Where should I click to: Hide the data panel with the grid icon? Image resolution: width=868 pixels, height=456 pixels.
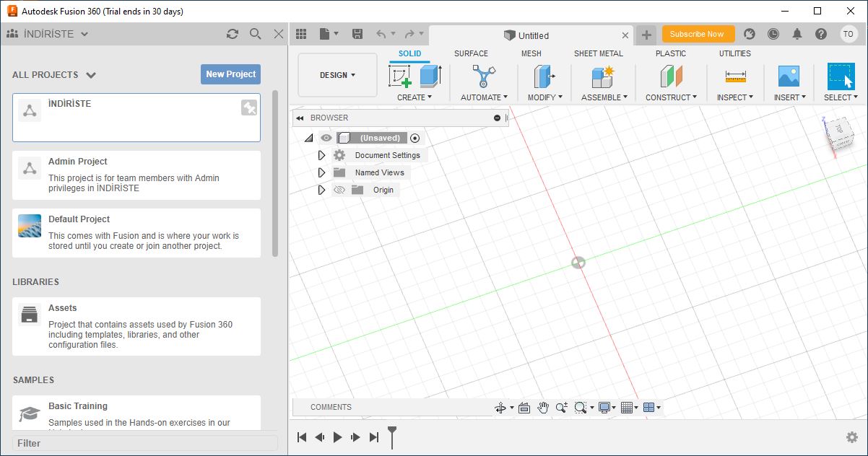[301, 34]
